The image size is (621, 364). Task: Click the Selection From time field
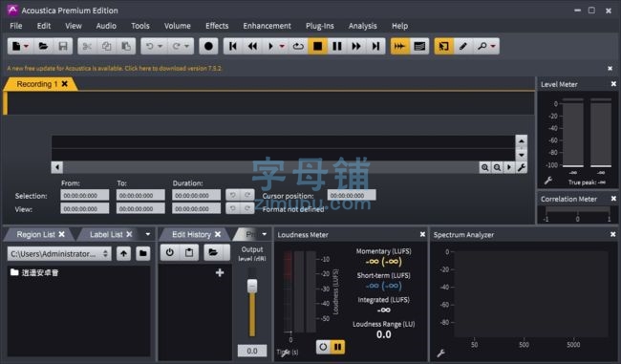85,195
